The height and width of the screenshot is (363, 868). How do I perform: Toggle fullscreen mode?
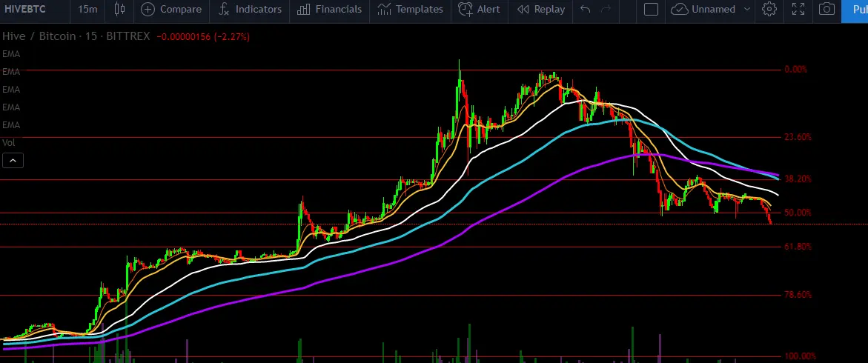pyautogui.click(x=798, y=9)
